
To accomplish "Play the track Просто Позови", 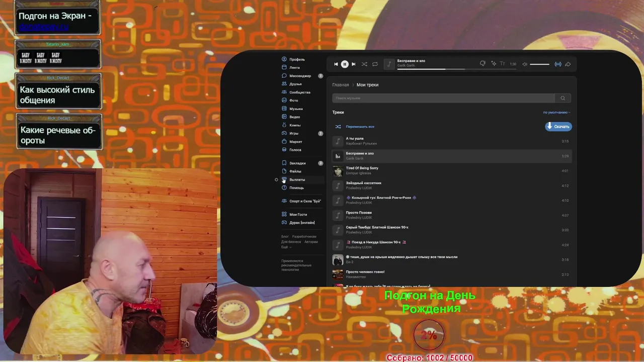I will [452, 215].
